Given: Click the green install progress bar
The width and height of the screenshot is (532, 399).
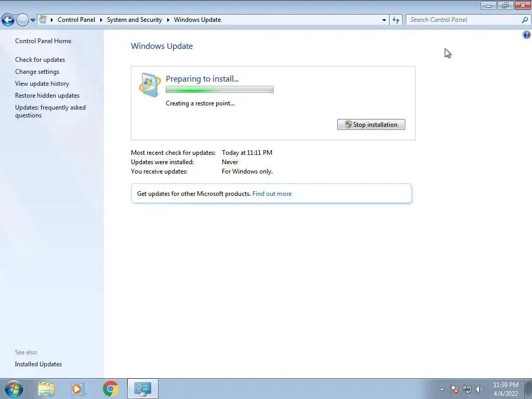Looking at the screenshot, I should coord(220,89).
